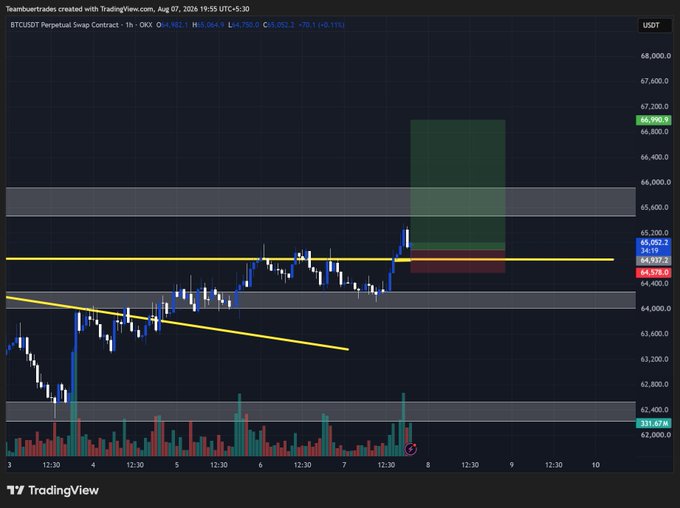The height and width of the screenshot is (508, 680).
Task: Click the day 6 label on time axis
Action: click(261, 465)
